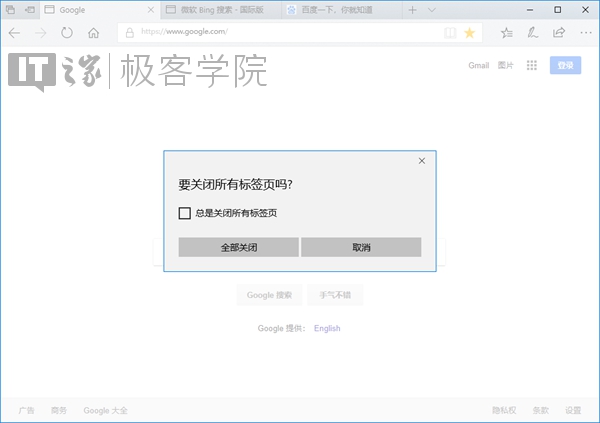Open the Google apps grid icon
The width and height of the screenshot is (600, 423).
coord(532,65)
